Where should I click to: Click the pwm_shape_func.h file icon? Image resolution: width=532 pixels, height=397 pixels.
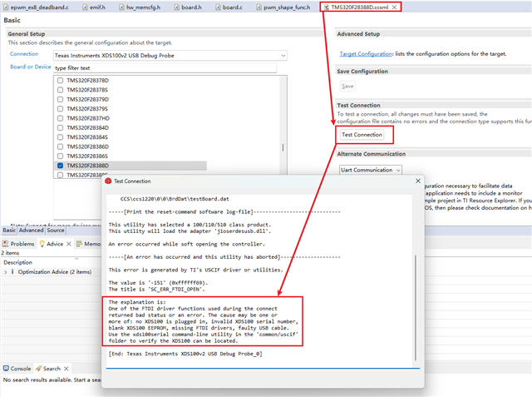click(259, 7)
